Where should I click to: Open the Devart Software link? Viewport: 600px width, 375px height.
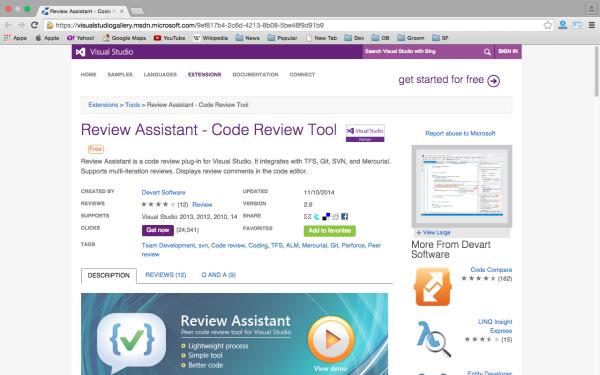coord(163,192)
